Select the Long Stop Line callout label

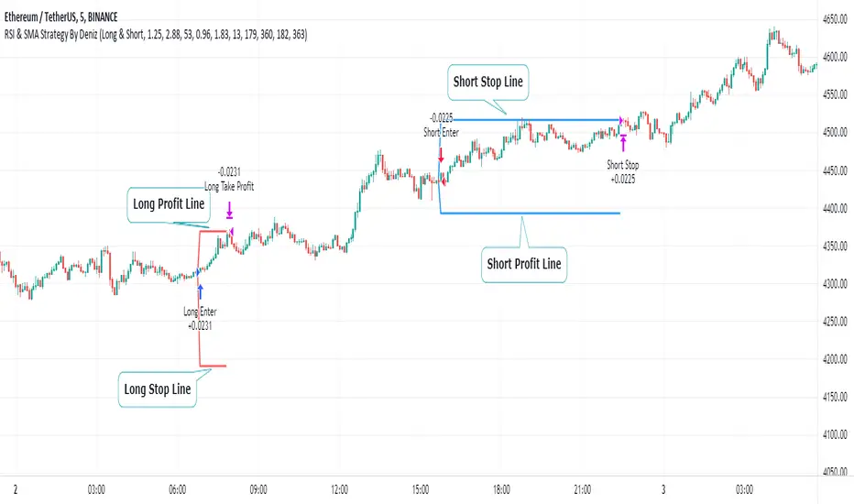click(157, 389)
